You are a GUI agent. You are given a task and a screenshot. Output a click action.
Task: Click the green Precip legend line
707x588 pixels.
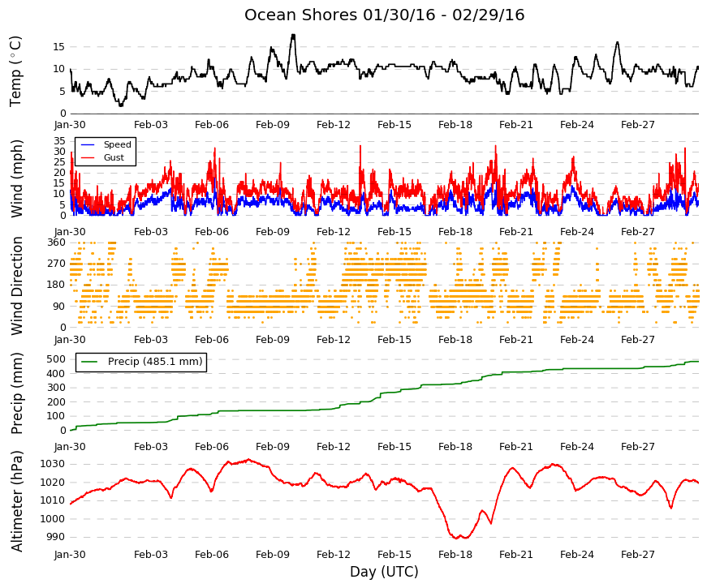pos(88,362)
